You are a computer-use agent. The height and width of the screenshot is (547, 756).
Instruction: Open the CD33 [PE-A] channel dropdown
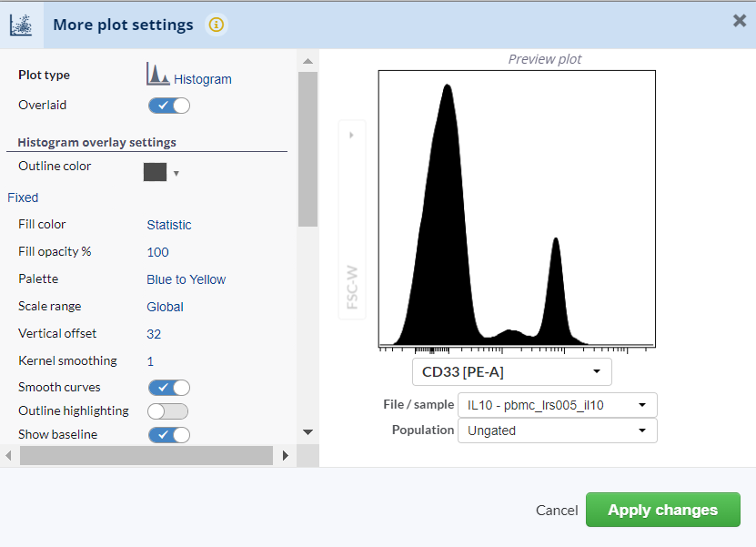(512, 372)
